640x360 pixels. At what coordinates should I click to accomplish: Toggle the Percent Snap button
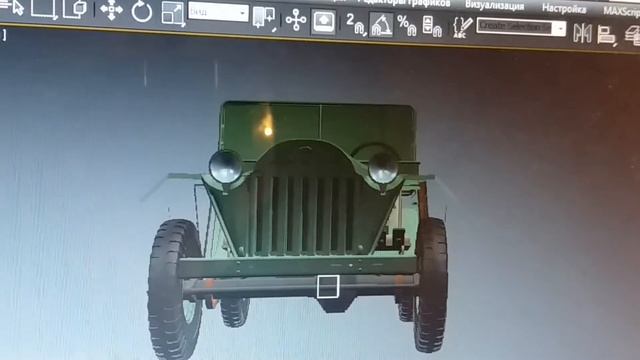tap(407, 26)
